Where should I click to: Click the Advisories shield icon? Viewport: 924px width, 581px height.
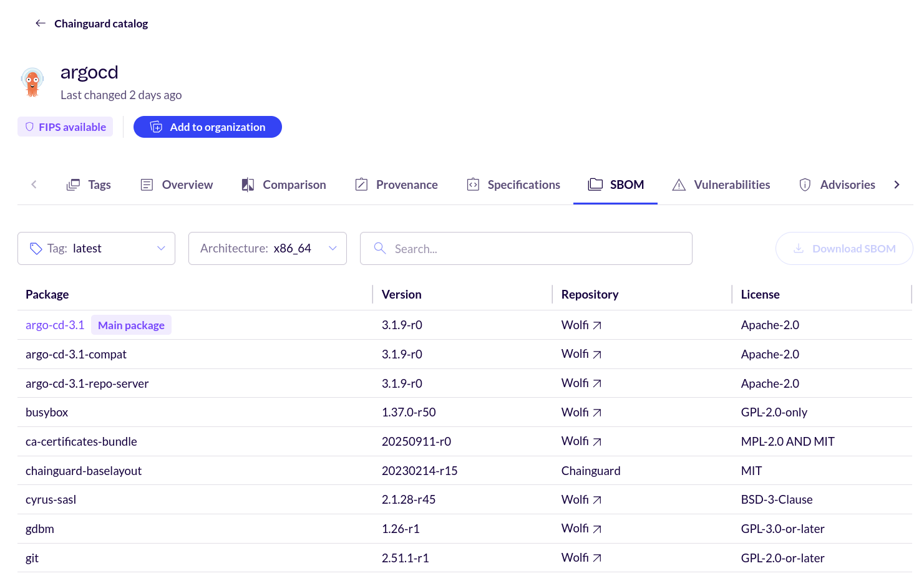click(804, 185)
